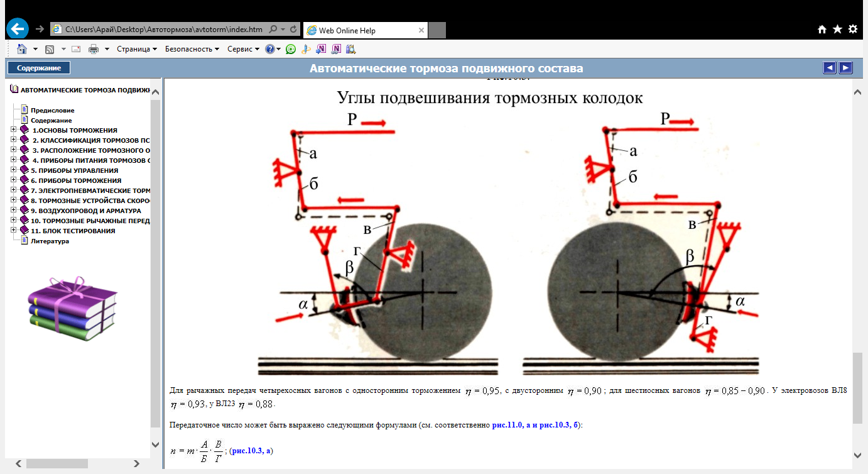This screenshot has width=868, height=474.
Task: Click the Read mail icon
Action: pos(77,48)
